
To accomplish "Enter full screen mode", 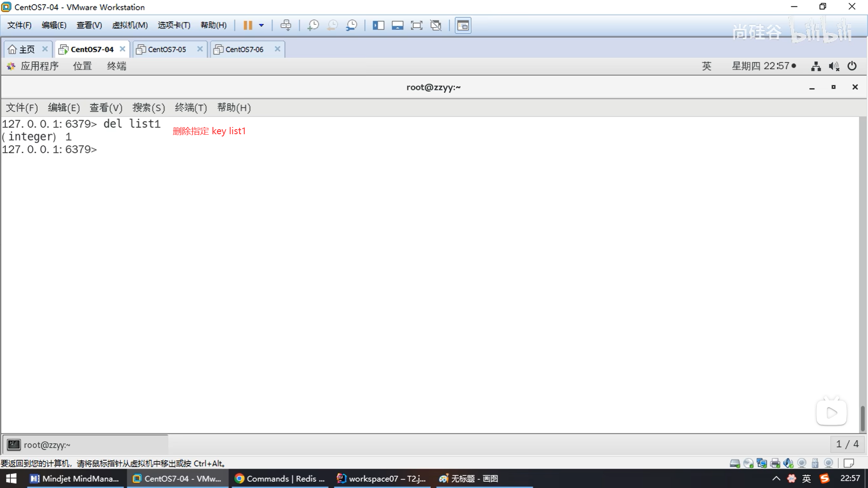I will pyautogui.click(x=416, y=25).
